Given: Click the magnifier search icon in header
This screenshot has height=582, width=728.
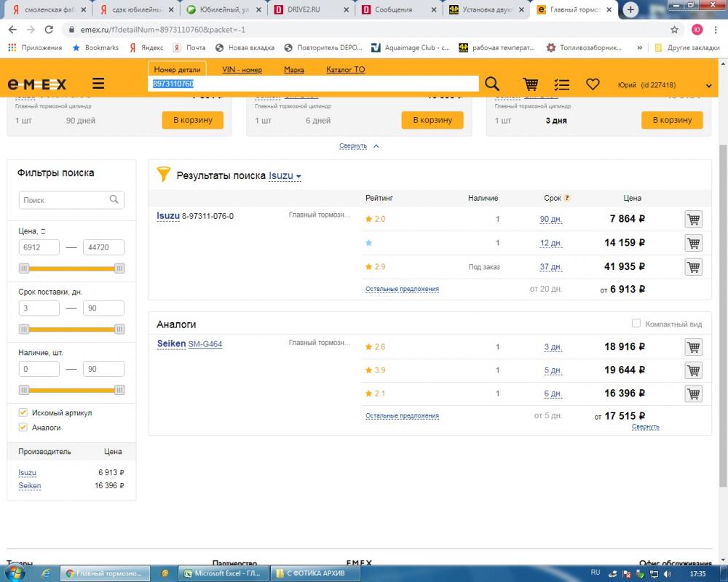Looking at the screenshot, I should click(491, 84).
